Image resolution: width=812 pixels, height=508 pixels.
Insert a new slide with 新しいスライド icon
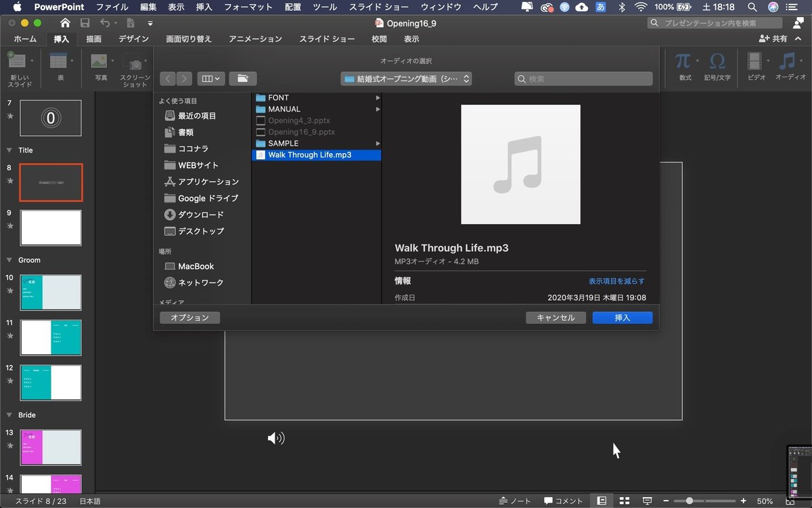(x=16, y=62)
